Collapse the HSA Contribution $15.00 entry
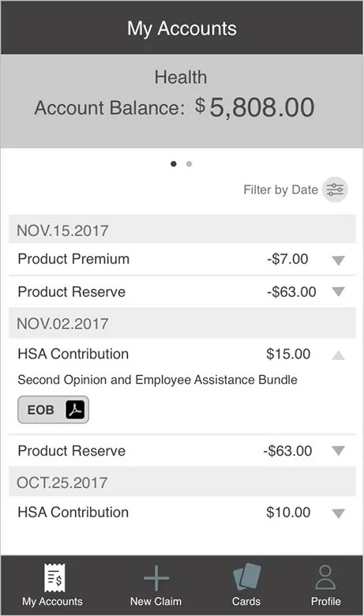Image resolution: width=364 pixels, height=616 pixels. click(338, 355)
